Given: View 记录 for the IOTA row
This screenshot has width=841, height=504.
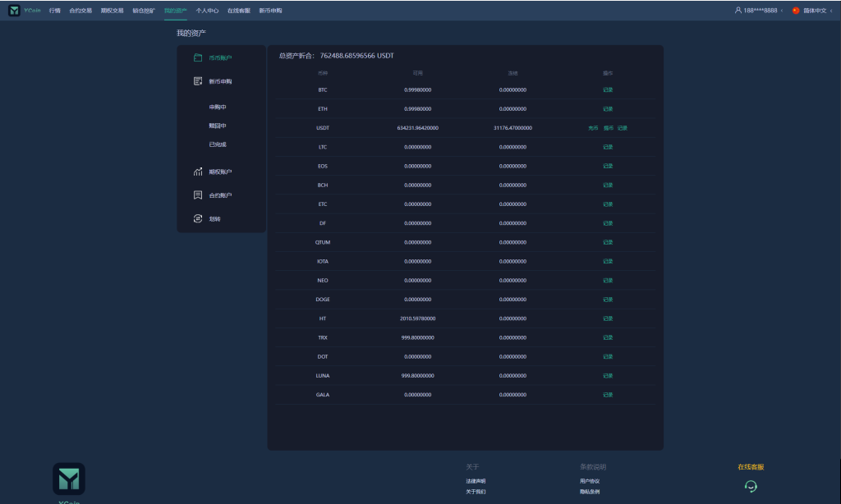Looking at the screenshot, I should [x=608, y=261].
